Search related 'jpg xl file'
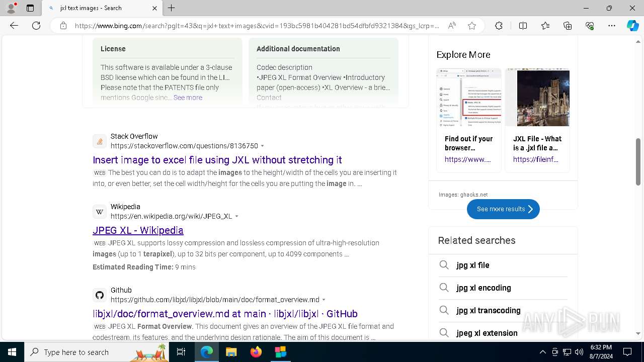Screen dimensions: 644x362 tap(473, 265)
